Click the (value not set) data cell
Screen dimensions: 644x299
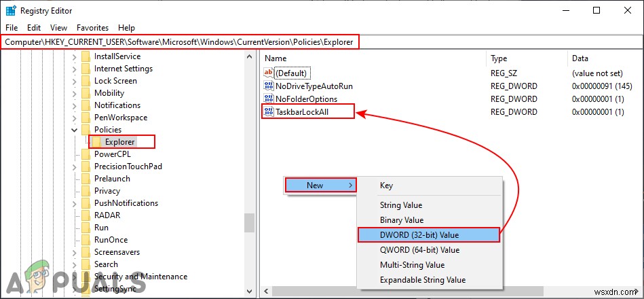[598, 73]
